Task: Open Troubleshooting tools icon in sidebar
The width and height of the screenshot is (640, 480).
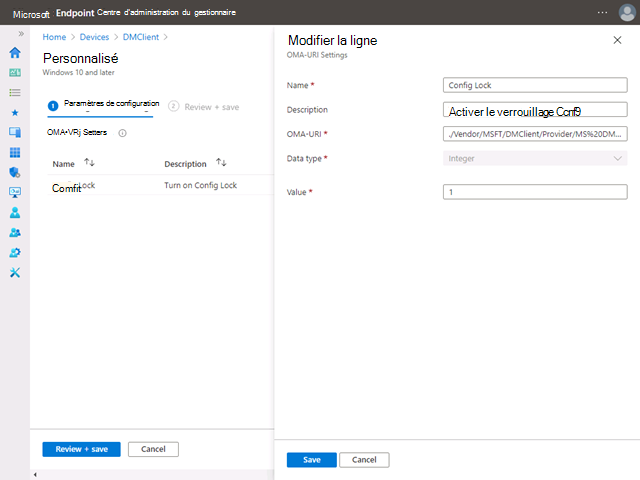Action: tap(15, 272)
